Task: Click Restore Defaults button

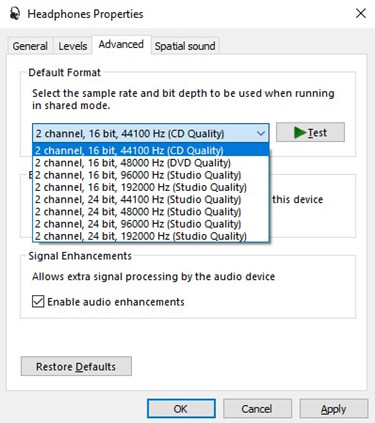Action: 76,366
